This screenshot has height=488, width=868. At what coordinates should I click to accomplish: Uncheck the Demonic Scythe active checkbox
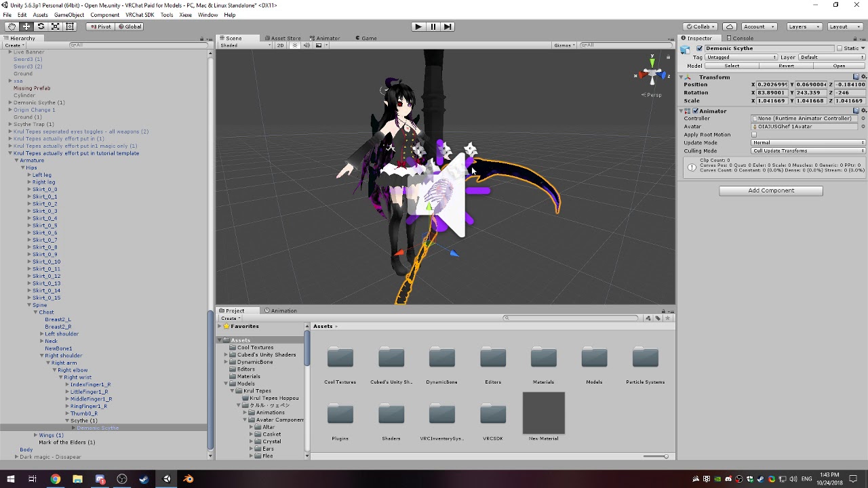pos(700,49)
